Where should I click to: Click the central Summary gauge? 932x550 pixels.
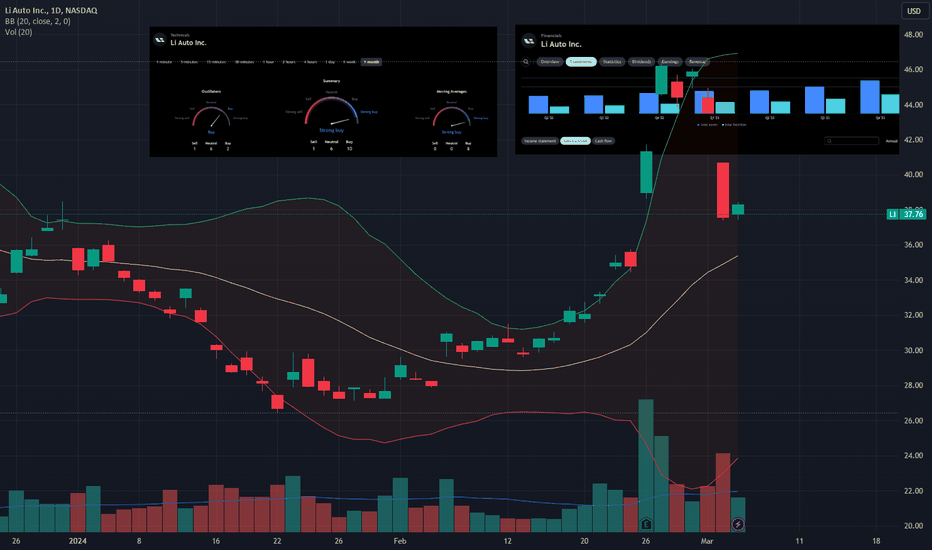[331, 110]
